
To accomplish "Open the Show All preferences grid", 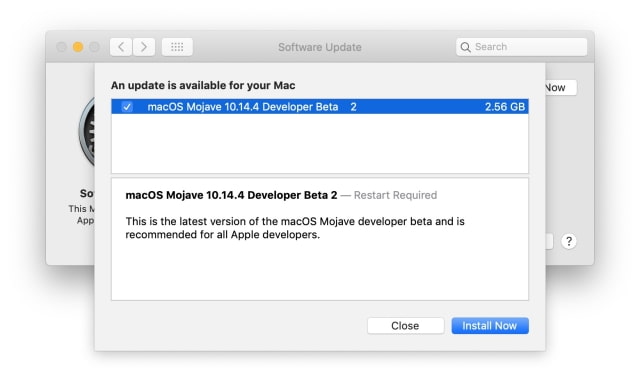I will (177, 47).
